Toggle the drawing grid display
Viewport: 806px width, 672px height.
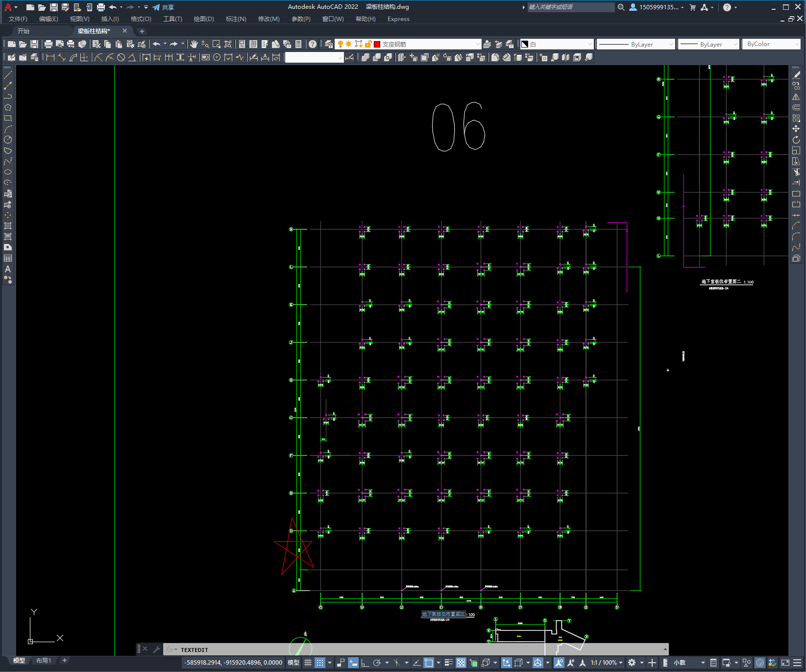pos(308,663)
